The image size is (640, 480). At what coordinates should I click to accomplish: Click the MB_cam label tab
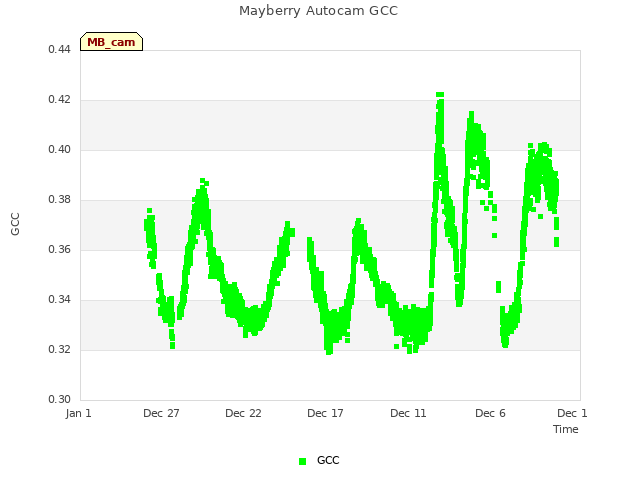coord(111,42)
